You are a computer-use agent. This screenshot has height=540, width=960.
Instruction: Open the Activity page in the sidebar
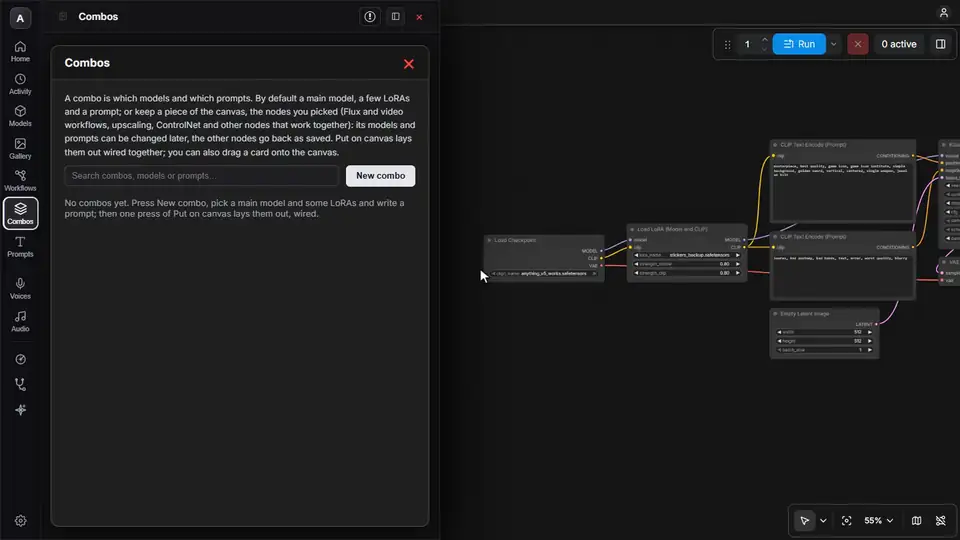tap(20, 84)
